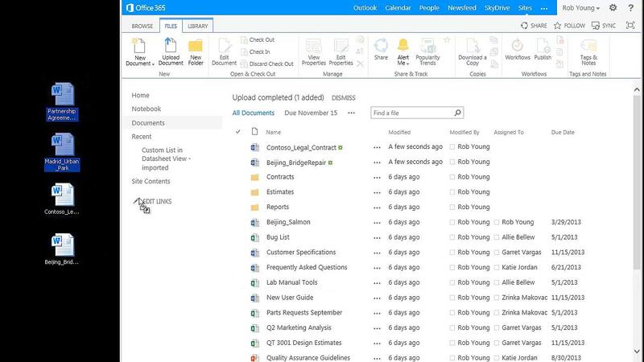Open Popularity Trends in the ribbon
Image resolution: width=644 pixels, height=362 pixels.
(x=427, y=50)
